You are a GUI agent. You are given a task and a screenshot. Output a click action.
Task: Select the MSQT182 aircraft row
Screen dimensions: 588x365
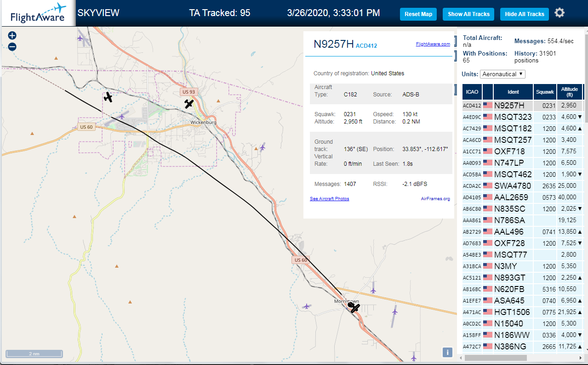pyautogui.click(x=522, y=129)
